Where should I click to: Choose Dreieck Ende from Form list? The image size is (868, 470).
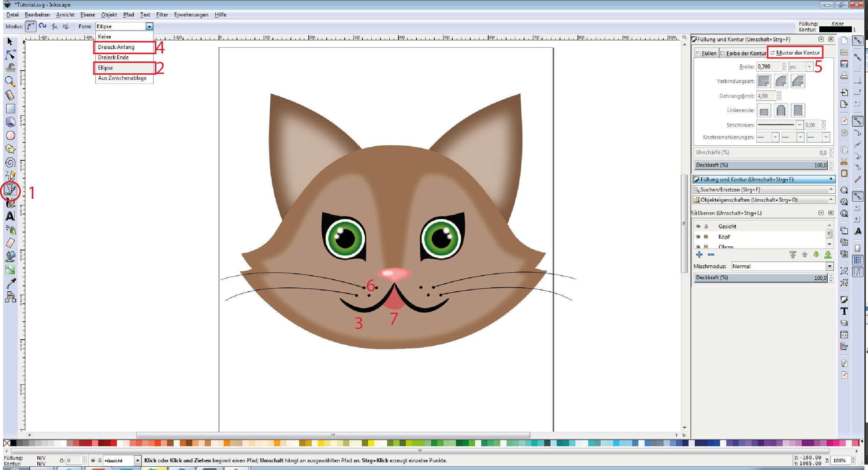point(124,57)
